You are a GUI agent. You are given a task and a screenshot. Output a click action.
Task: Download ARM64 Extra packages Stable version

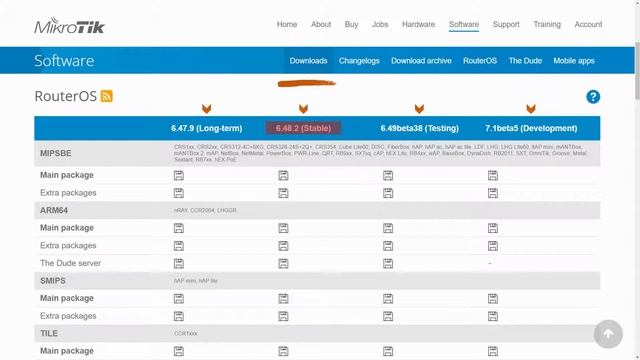283,246
